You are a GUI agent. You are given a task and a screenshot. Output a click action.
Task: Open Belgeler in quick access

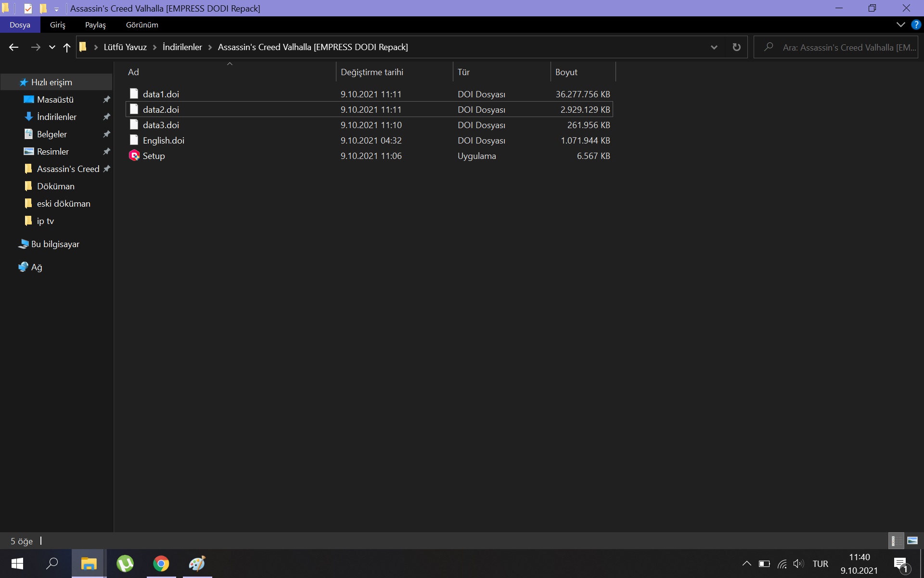click(52, 134)
